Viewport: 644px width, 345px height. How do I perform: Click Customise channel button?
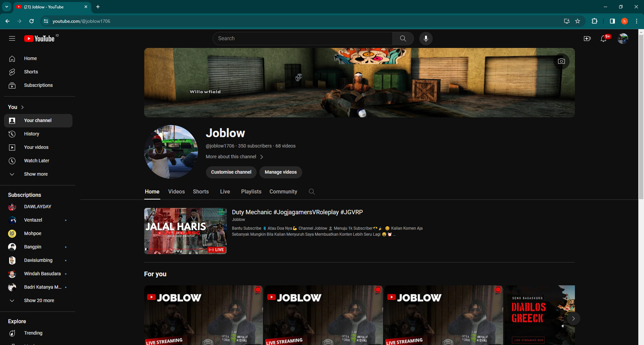(231, 172)
